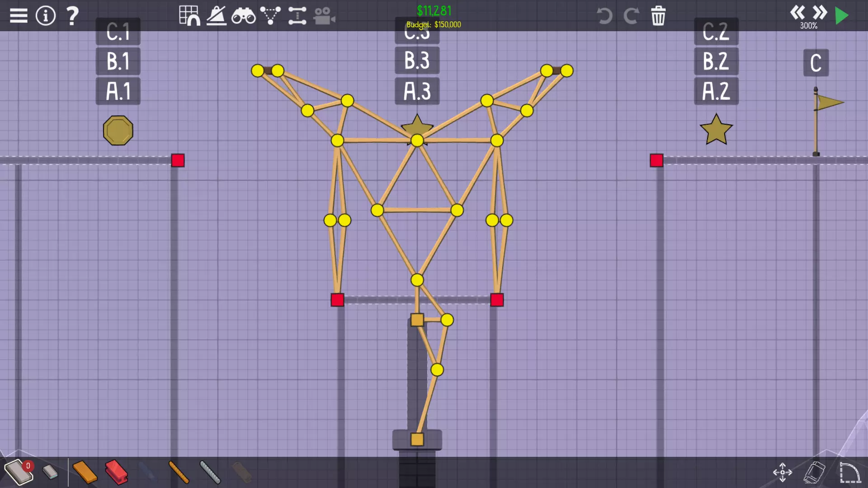This screenshot has width=868, height=488.
Task: Click the binoculars view icon
Action: (243, 17)
